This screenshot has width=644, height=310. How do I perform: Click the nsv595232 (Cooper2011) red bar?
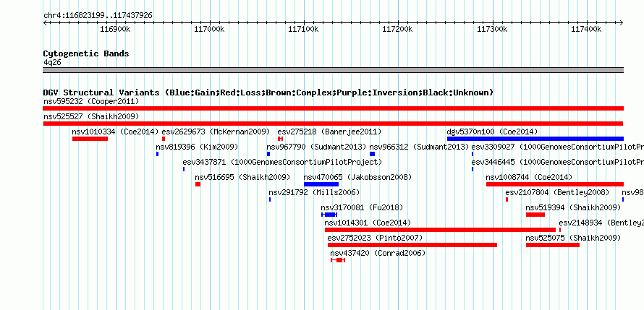click(x=333, y=108)
